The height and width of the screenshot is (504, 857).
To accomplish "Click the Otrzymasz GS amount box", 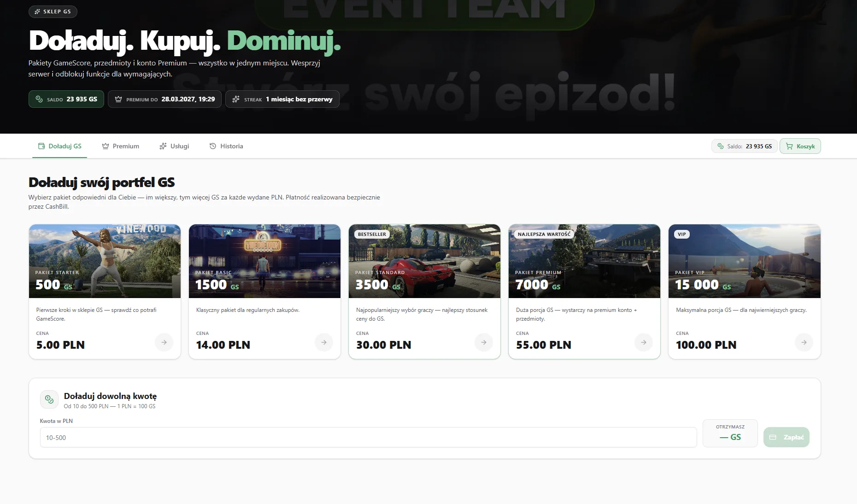I will click(730, 433).
